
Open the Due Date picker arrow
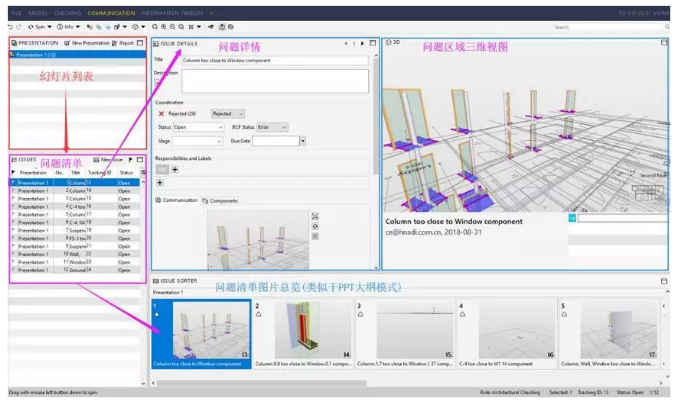[303, 141]
